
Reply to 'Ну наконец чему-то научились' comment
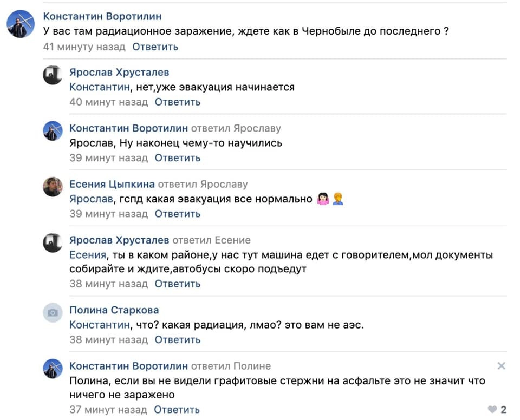pyautogui.click(x=178, y=158)
